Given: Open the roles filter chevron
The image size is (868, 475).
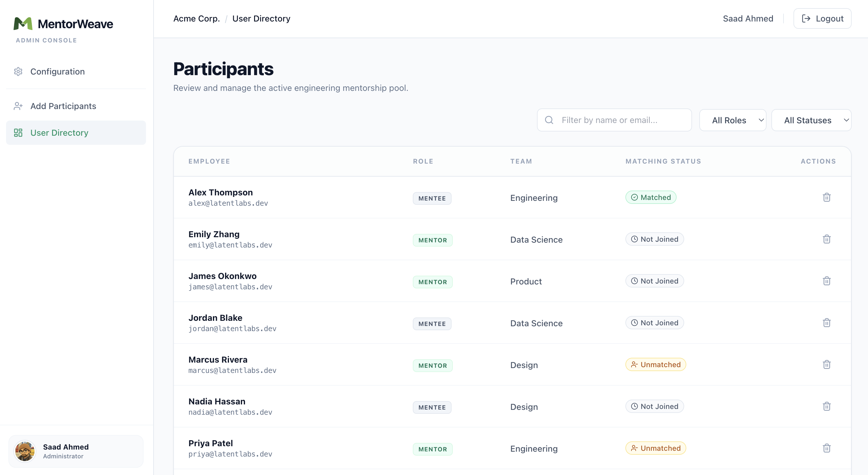Looking at the screenshot, I should coord(761,120).
